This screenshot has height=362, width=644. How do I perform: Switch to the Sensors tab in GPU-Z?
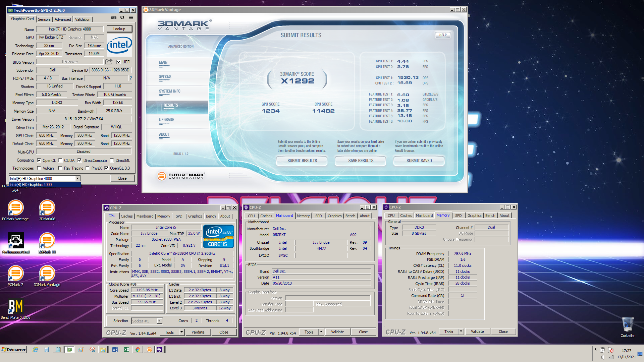pos(44,19)
